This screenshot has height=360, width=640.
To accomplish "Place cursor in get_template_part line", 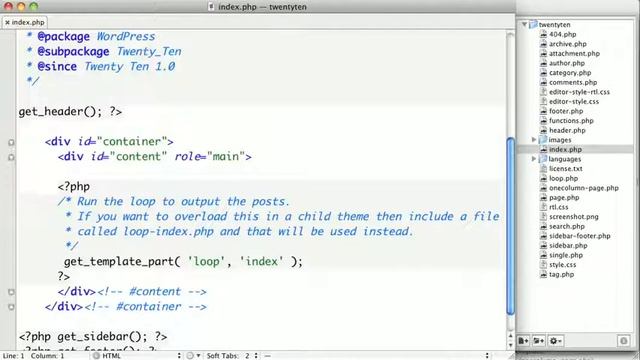I will coord(183,261).
